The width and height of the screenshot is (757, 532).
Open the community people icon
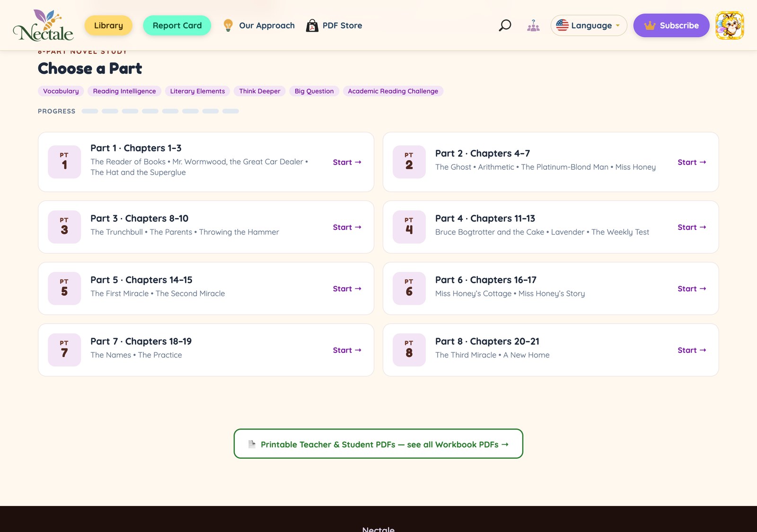tap(533, 26)
